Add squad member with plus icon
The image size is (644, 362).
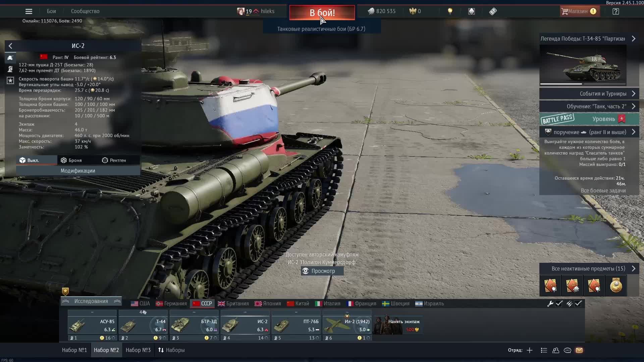point(530,350)
